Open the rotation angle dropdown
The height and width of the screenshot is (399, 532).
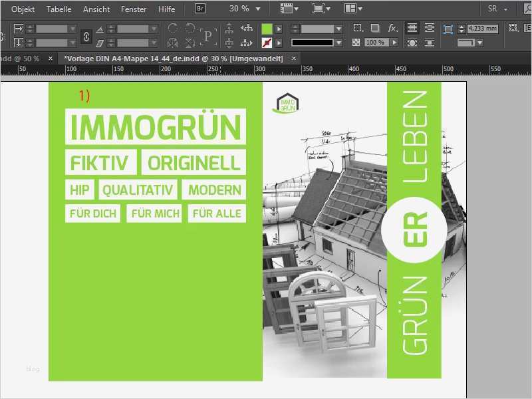coord(154,29)
